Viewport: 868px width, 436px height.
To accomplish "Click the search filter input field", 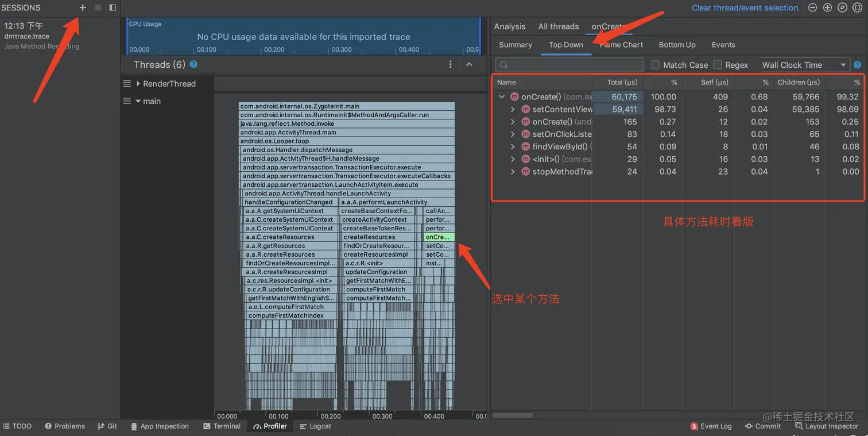I will [x=569, y=65].
